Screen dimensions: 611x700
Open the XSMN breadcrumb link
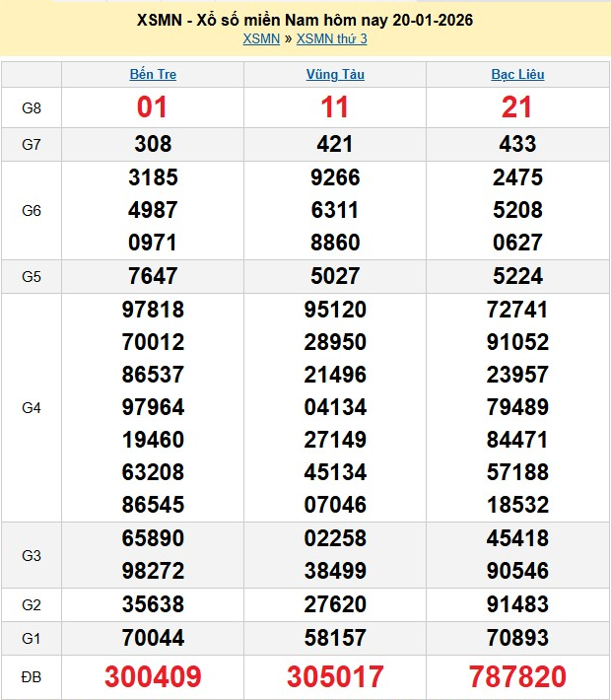pyautogui.click(x=260, y=37)
